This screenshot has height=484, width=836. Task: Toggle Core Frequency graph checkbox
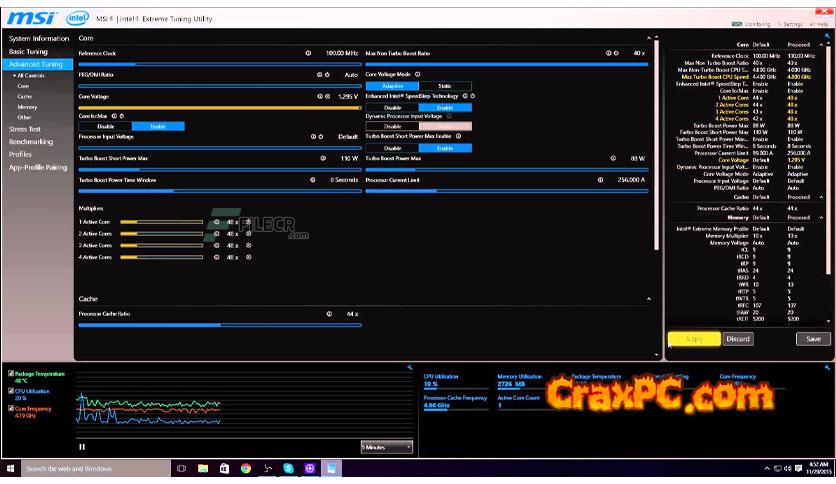[x=11, y=408]
